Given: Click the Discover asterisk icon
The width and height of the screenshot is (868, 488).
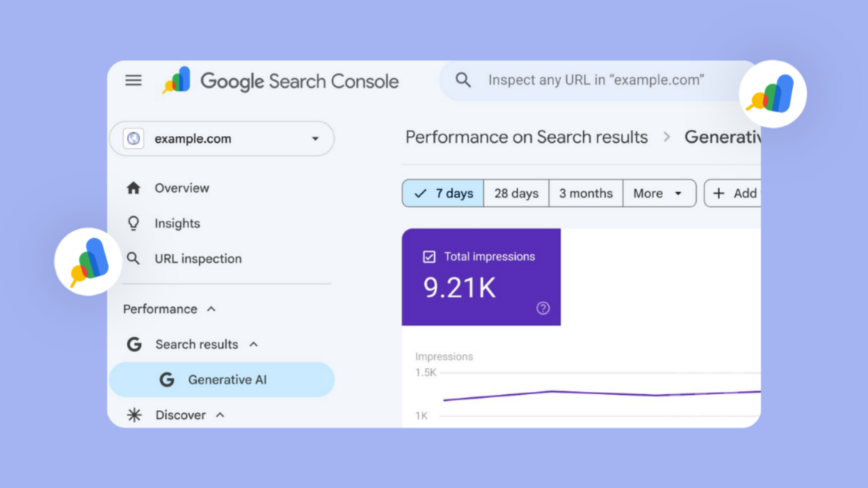Looking at the screenshot, I should pyautogui.click(x=134, y=415).
